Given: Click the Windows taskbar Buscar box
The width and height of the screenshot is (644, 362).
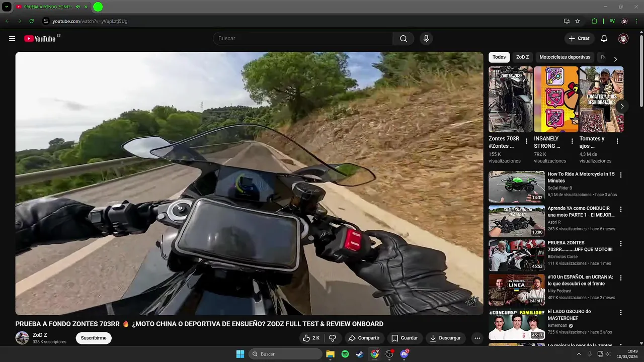Looking at the screenshot, I should pyautogui.click(x=286, y=354).
